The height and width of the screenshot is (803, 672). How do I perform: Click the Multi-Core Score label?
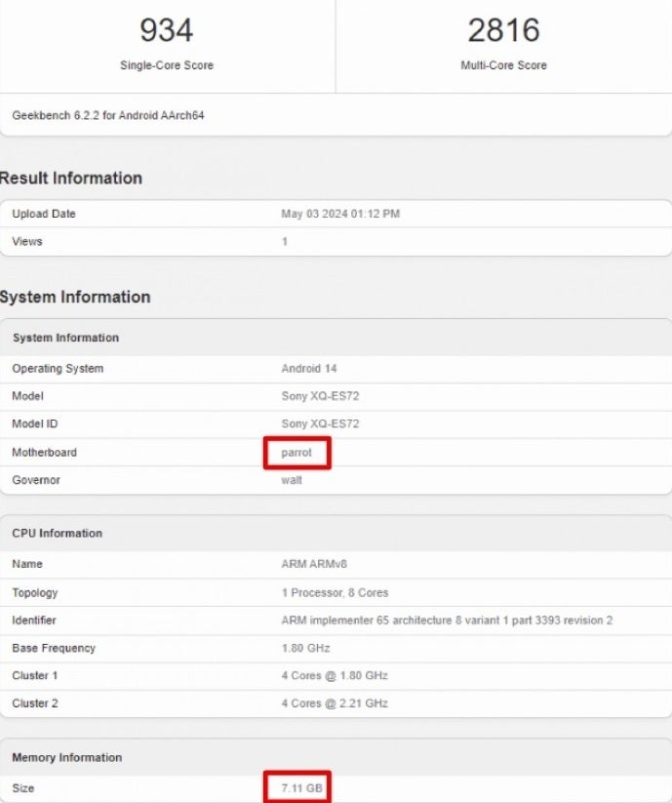pyautogui.click(x=503, y=65)
